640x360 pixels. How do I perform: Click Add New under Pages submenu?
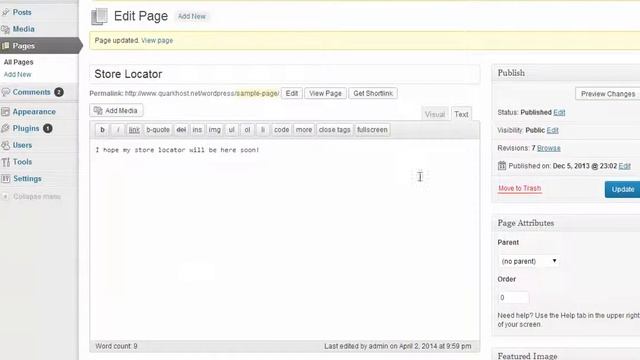pos(18,74)
